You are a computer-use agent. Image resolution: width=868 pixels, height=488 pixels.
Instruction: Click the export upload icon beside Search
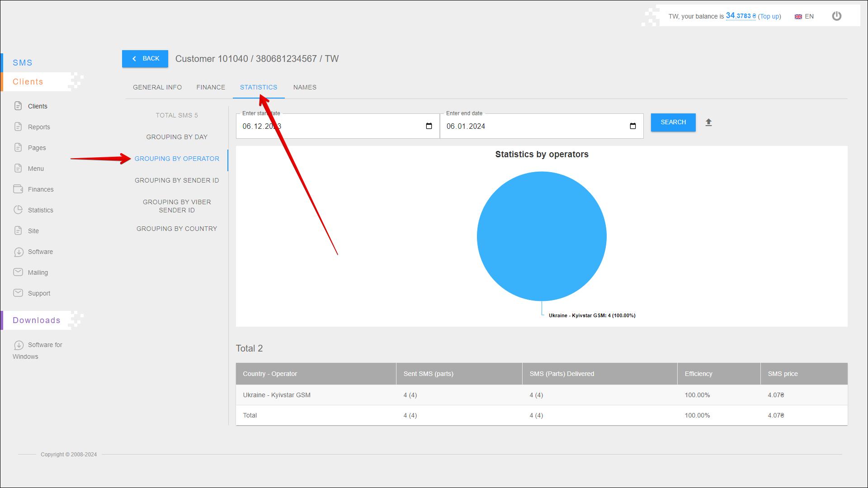click(708, 122)
